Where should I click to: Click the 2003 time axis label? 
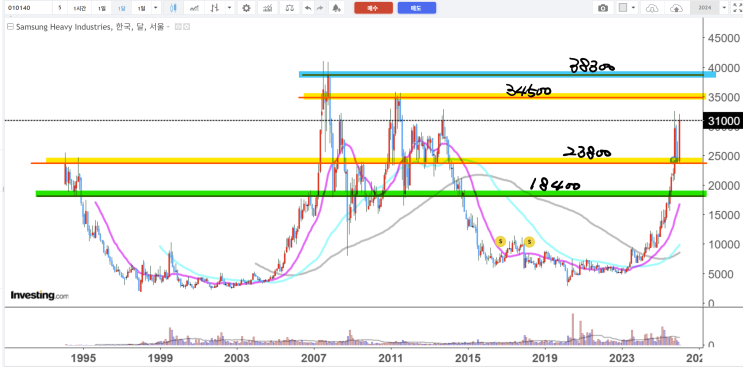click(x=237, y=357)
